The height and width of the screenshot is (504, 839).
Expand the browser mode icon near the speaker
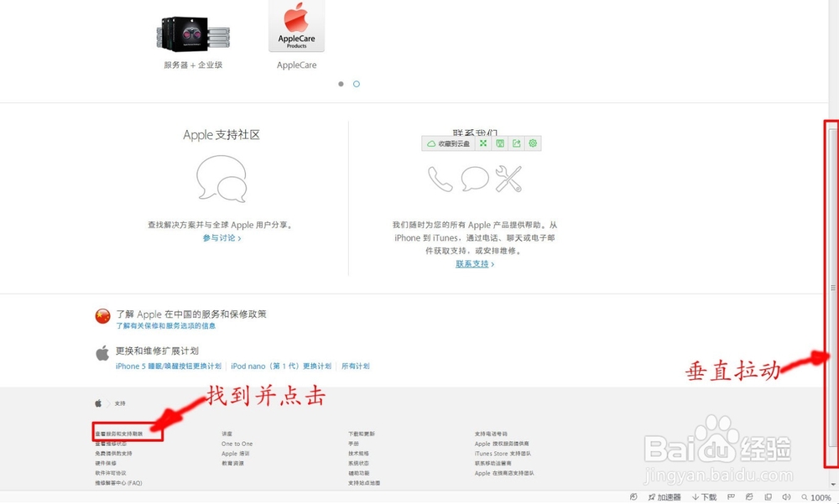(768, 497)
